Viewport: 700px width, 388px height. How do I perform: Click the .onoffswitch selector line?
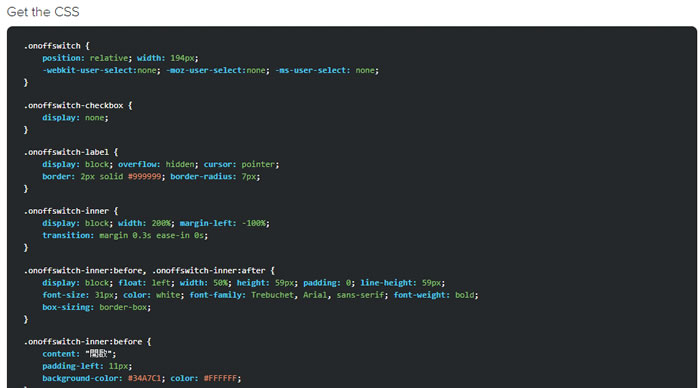pos(57,46)
